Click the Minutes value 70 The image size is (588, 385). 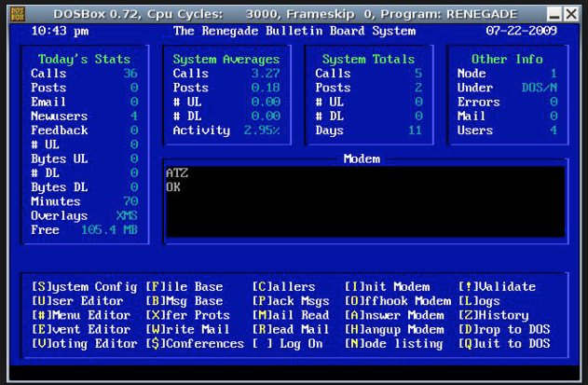point(130,201)
